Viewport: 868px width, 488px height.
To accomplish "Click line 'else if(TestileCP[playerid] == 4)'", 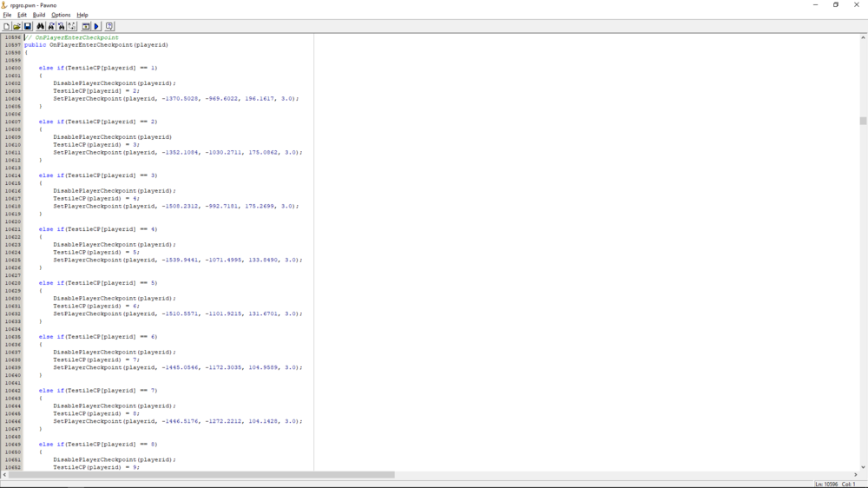I will (98, 229).
